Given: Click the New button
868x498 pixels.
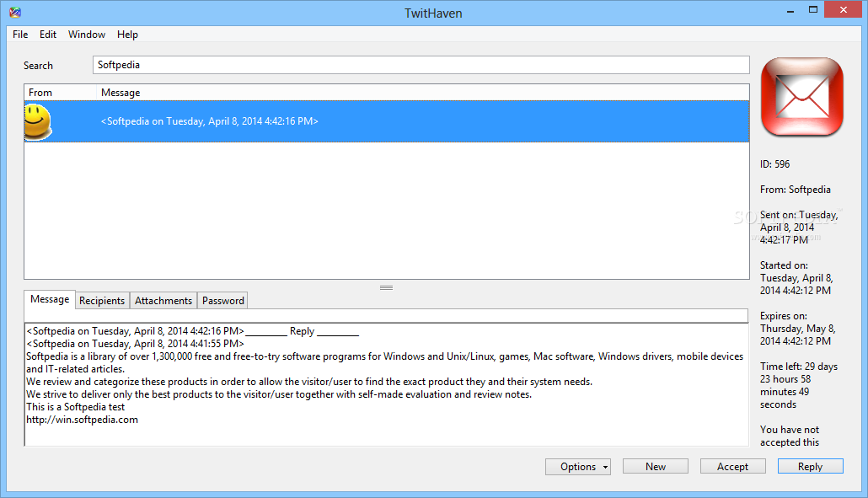Looking at the screenshot, I should tap(656, 467).
